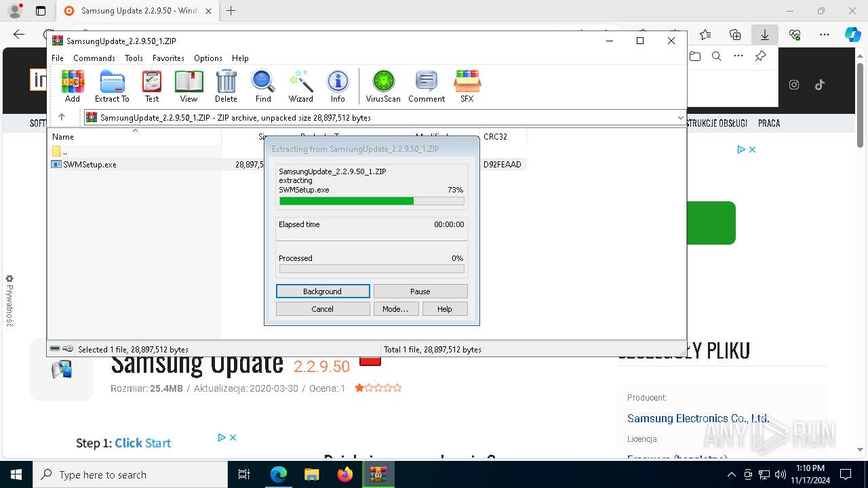Image resolution: width=868 pixels, height=488 pixels.
Task: Open Edge tab actions menu
Action: click(x=41, y=11)
